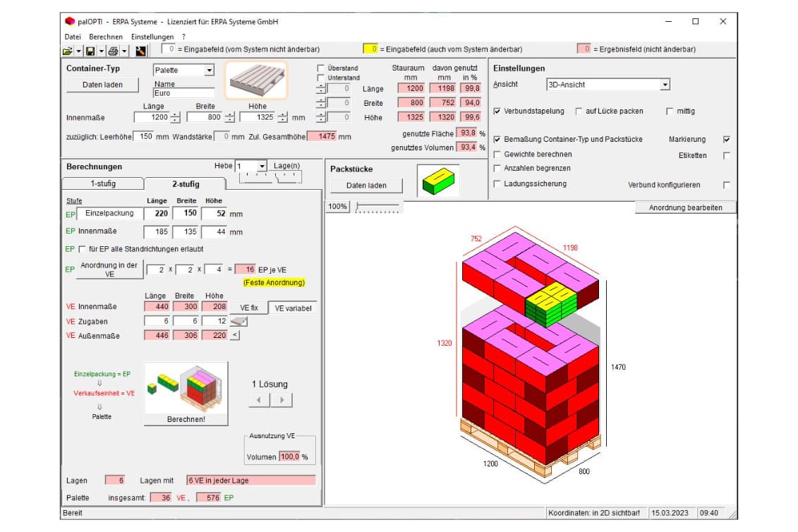
Task: Click the yellow '(Feste Anordnung)' label
Action: click(x=274, y=282)
